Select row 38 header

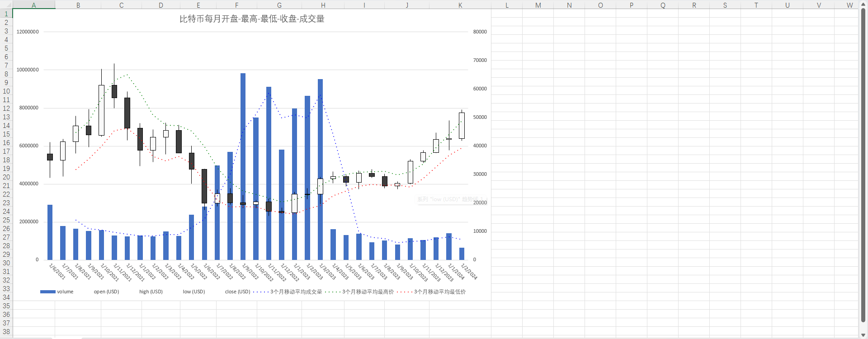coord(6,332)
